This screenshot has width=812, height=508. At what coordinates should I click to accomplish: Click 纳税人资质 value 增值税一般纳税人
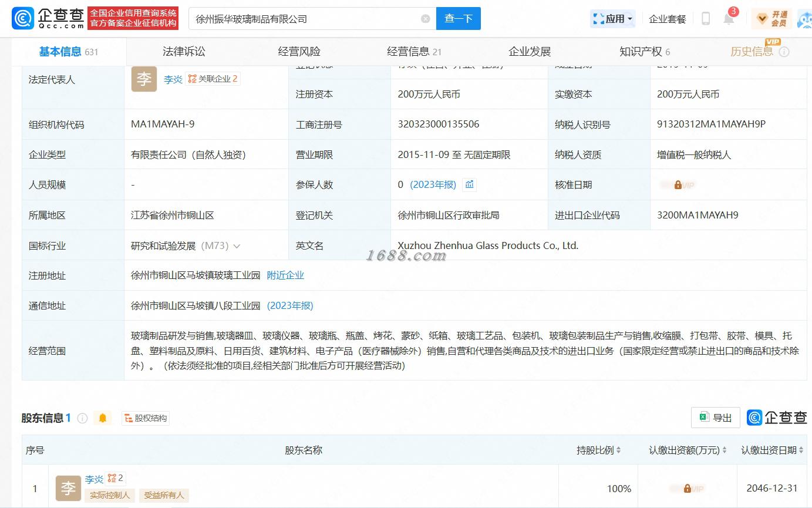click(x=694, y=154)
